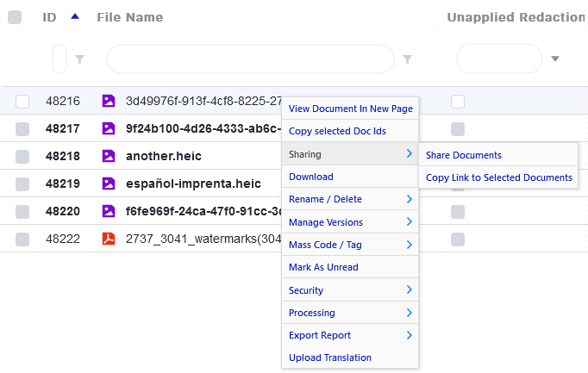Choose Download from the context menu
588x373 pixels.
350,177
